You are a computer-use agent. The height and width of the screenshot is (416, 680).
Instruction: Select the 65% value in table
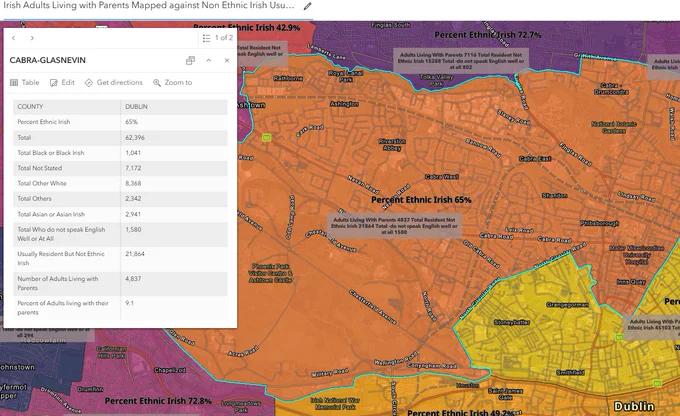131,122
